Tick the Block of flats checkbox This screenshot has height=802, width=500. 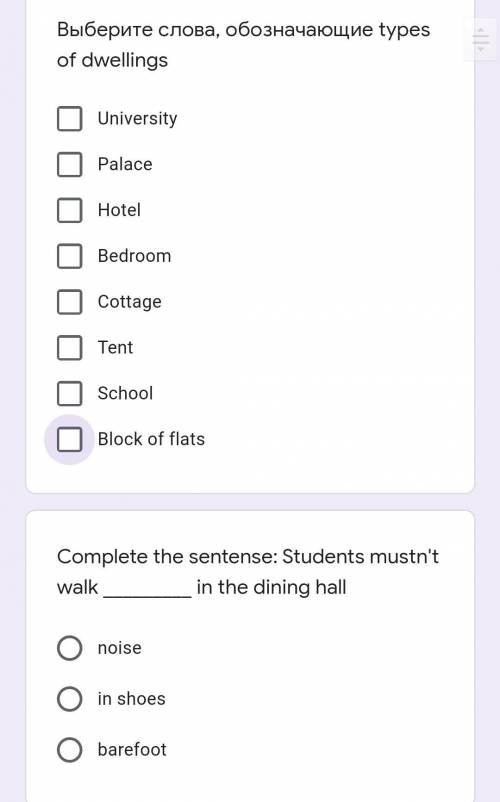[70, 439]
